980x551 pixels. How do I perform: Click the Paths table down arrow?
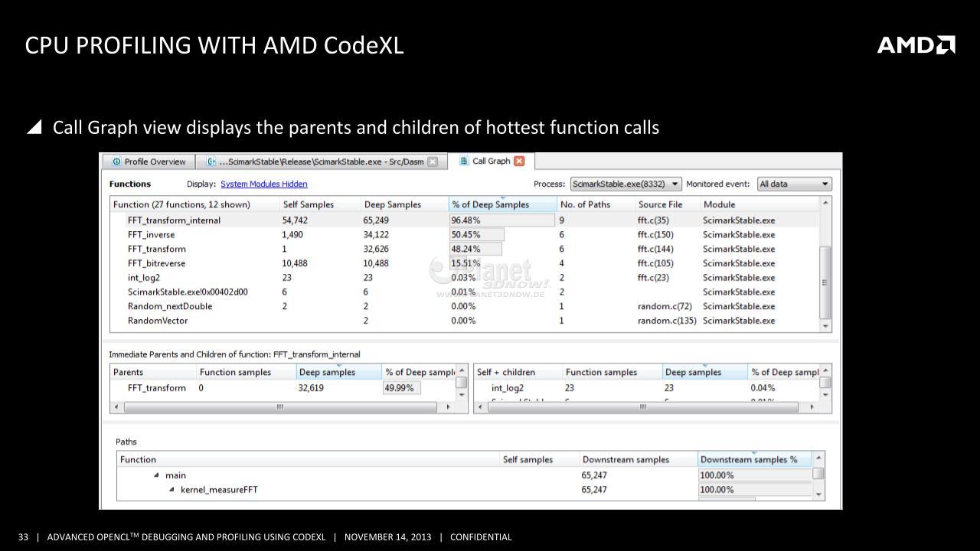coord(818,494)
